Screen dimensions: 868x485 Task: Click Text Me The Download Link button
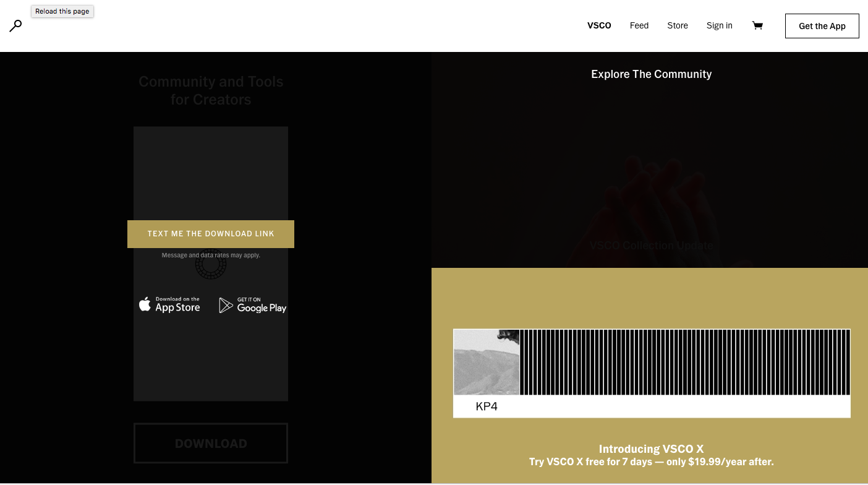click(x=211, y=234)
